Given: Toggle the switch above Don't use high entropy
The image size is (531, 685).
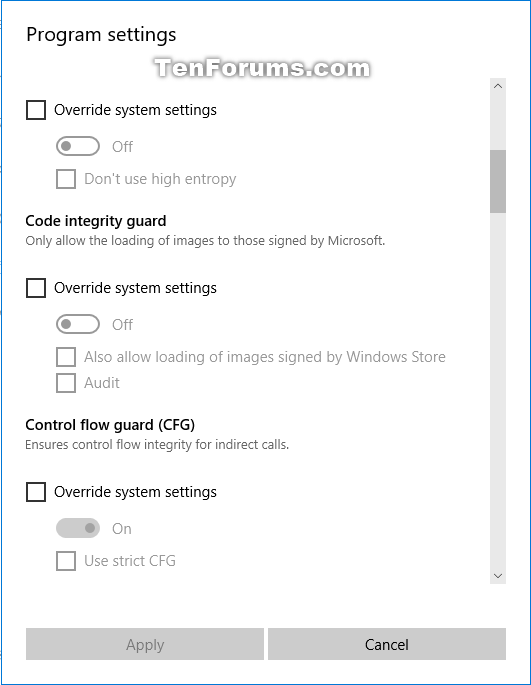Looking at the screenshot, I should 78,146.
